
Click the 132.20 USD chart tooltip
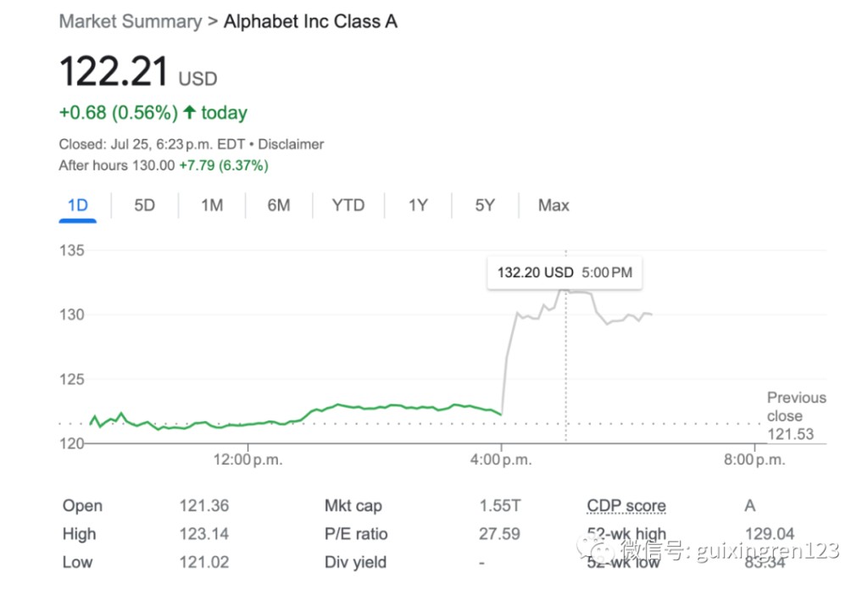tap(564, 273)
